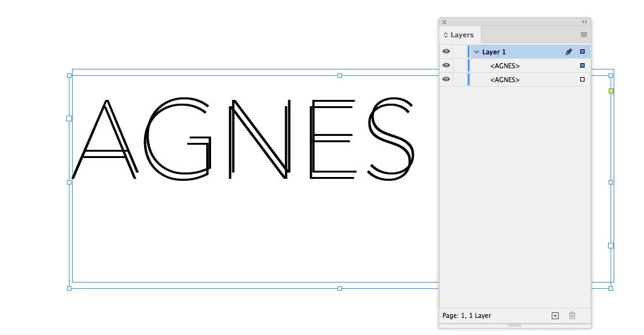Click the letter A in AGNES
Screen dimensions: 644x335
point(105,140)
